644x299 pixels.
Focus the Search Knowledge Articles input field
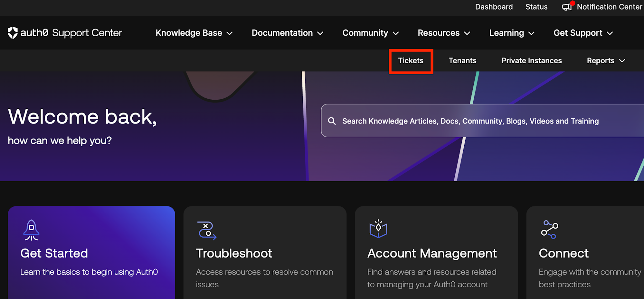(470, 121)
